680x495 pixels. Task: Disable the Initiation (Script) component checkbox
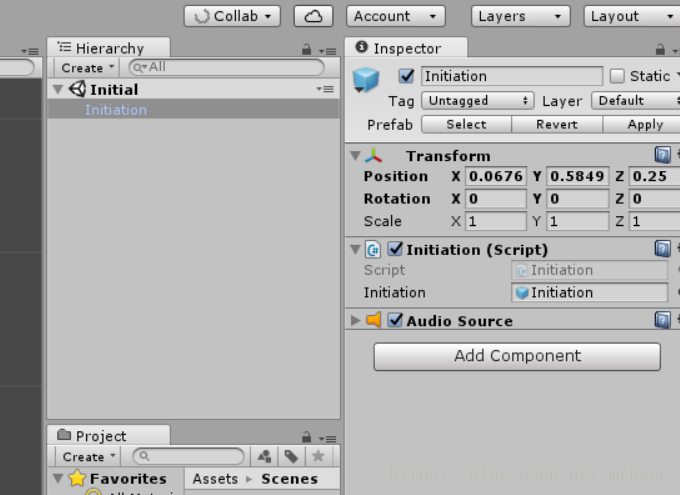click(395, 249)
